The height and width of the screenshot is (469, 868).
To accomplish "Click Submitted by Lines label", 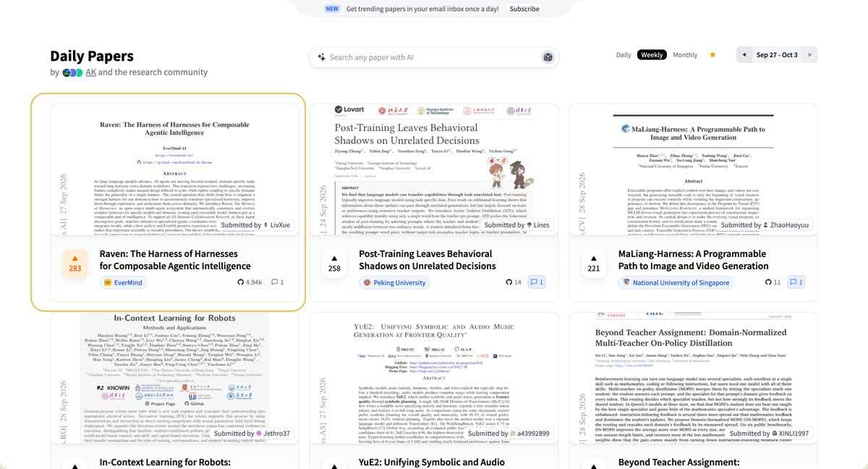I will click(516, 225).
